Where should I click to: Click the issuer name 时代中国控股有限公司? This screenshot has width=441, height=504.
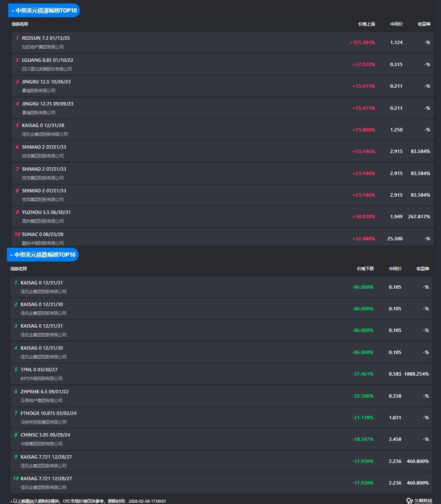(x=42, y=378)
